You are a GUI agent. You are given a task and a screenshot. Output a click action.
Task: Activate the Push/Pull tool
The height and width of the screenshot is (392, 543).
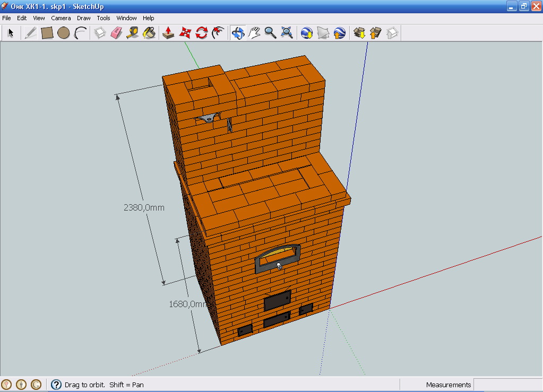[x=168, y=33]
